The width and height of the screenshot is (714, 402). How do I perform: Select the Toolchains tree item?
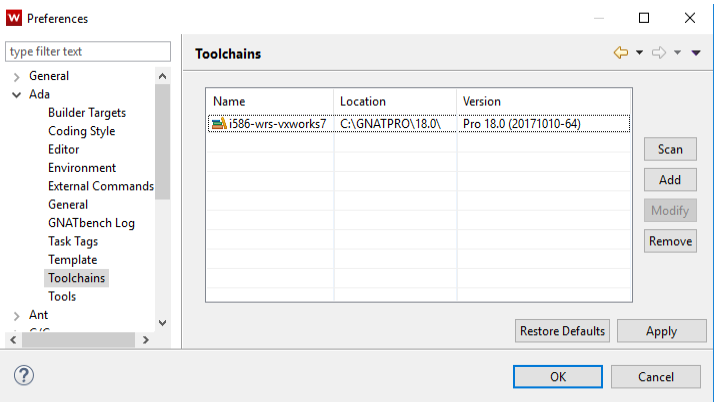click(x=76, y=278)
